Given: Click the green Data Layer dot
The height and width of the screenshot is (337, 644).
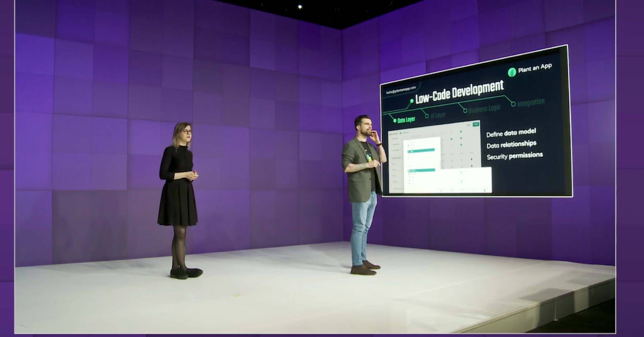Looking at the screenshot, I should [x=395, y=121].
